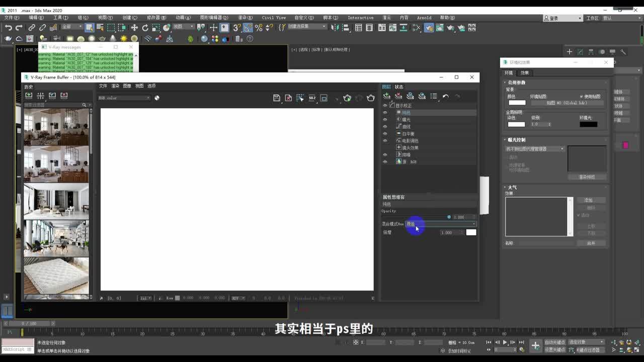Screen dimensions: 644x362
Task: Click the undo arrow in main toolbar
Action: (9, 28)
